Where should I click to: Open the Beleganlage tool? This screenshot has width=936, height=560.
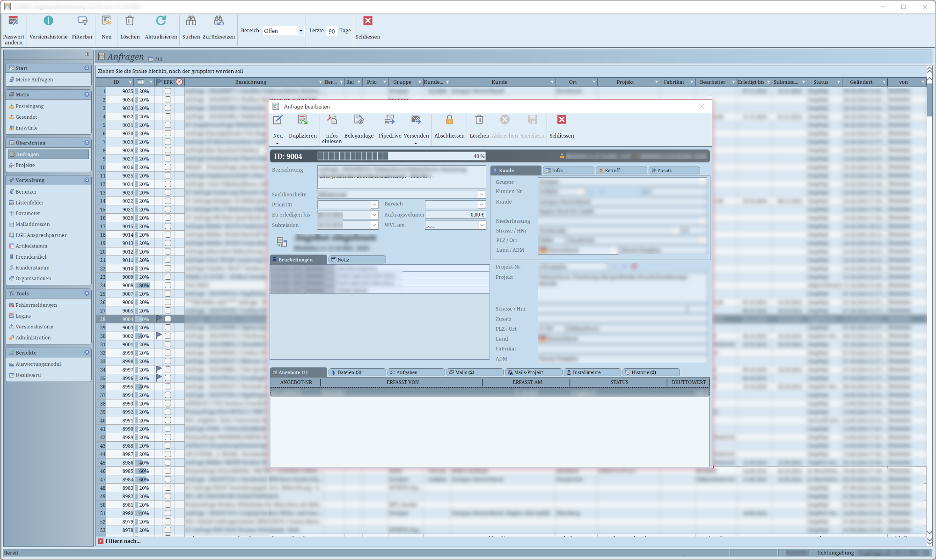(358, 120)
